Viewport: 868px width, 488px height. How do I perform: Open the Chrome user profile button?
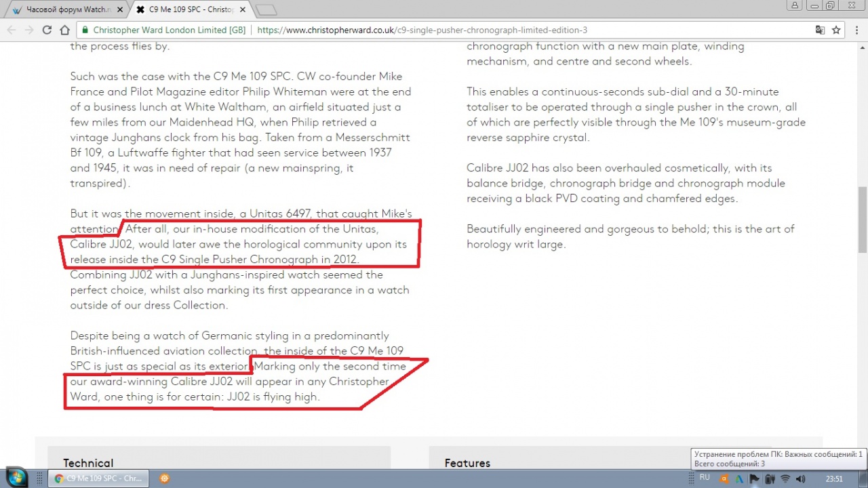click(794, 5)
